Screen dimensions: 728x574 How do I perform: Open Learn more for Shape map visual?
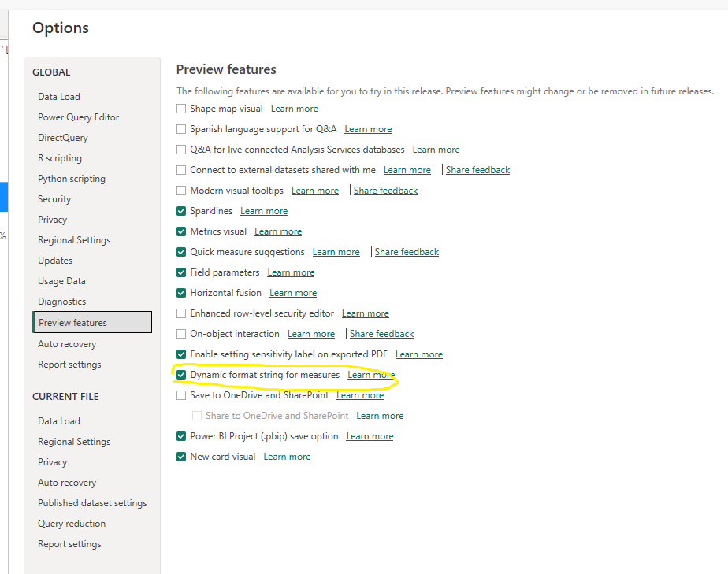pos(295,109)
